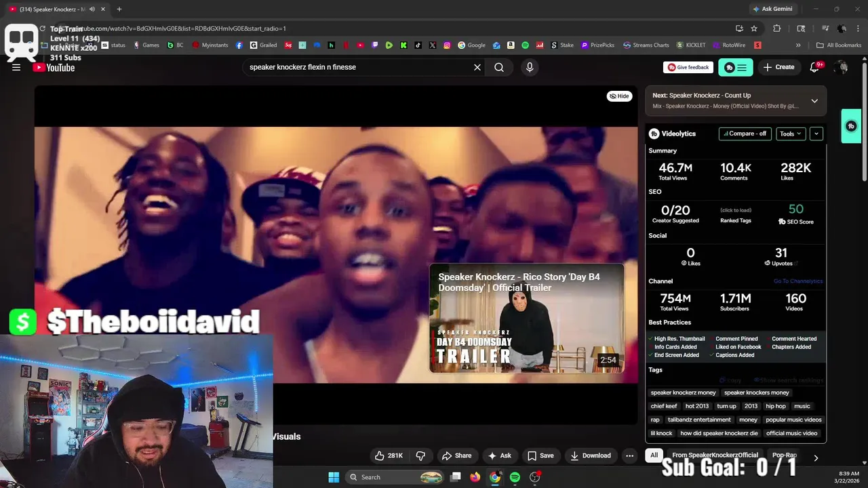
Task: Click the speaker knockerz money tag
Action: click(683, 392)
